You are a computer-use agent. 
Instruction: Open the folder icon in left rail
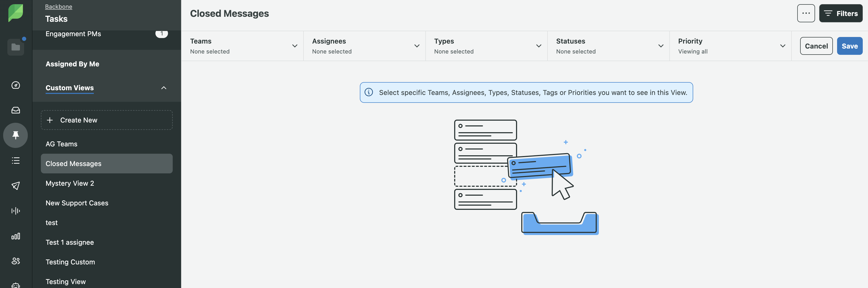tap(15, 47)
